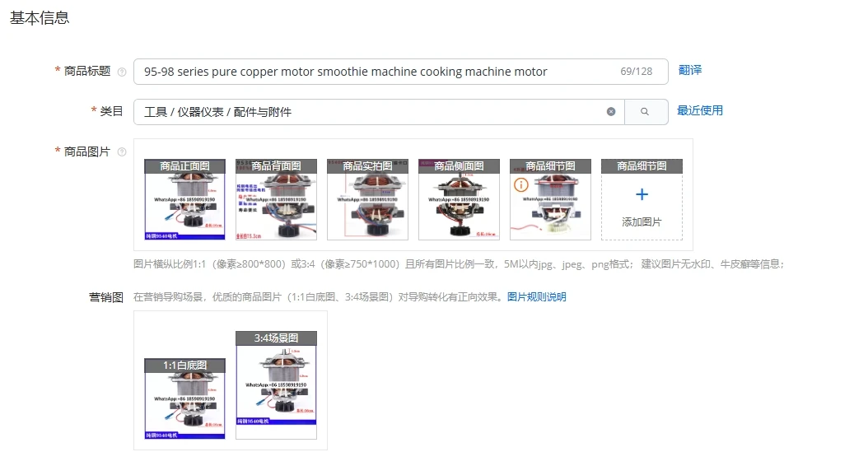Select the 商品背面图 thumbnail
This screenshot has width=868, height=452.
(x=276, y=200)
